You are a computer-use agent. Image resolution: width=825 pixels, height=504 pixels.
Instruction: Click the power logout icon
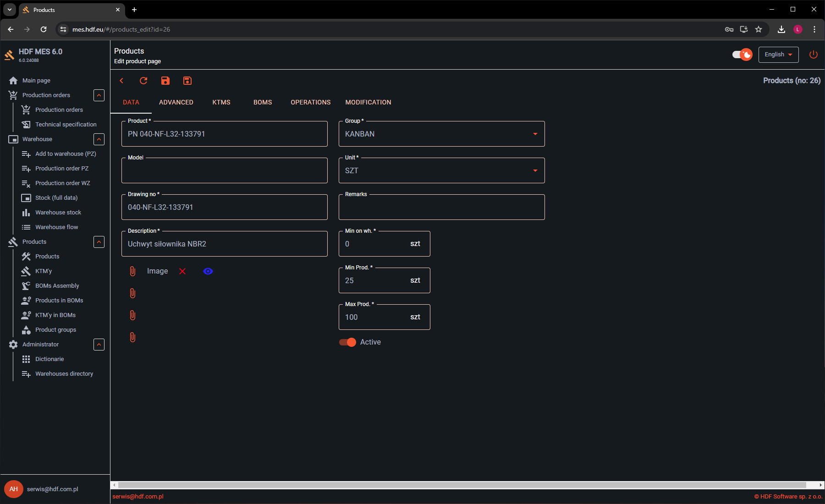(813, 55)
